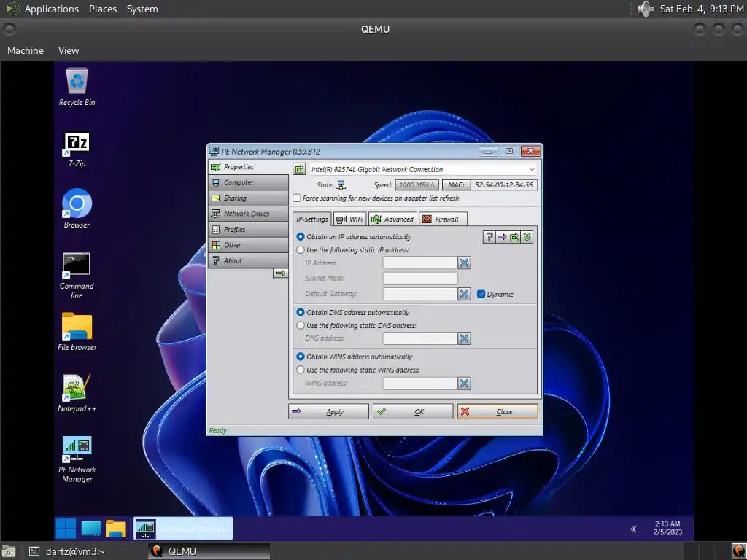The image size is (747, 560).
Task: Click the green export toolbar icon
Action: 514,237
